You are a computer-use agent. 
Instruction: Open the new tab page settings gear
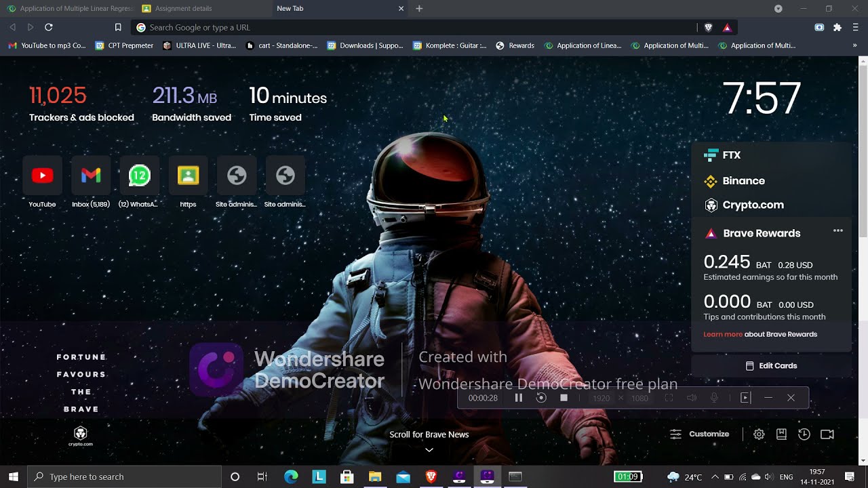point(759,434)
